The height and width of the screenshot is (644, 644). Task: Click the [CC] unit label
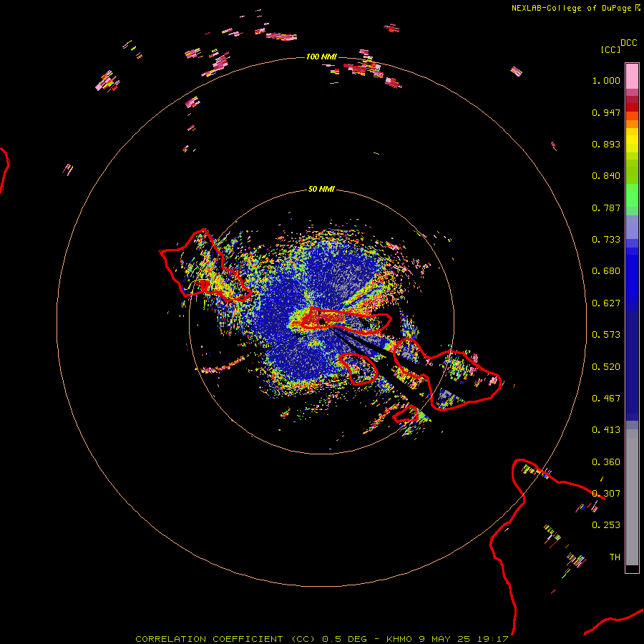[610, 49]
